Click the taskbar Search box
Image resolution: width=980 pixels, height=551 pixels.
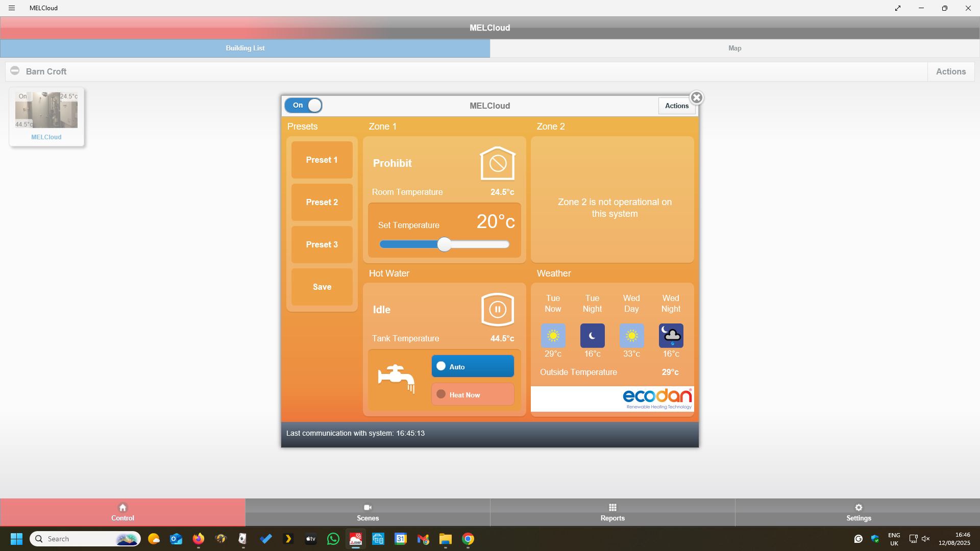(85, 539)
